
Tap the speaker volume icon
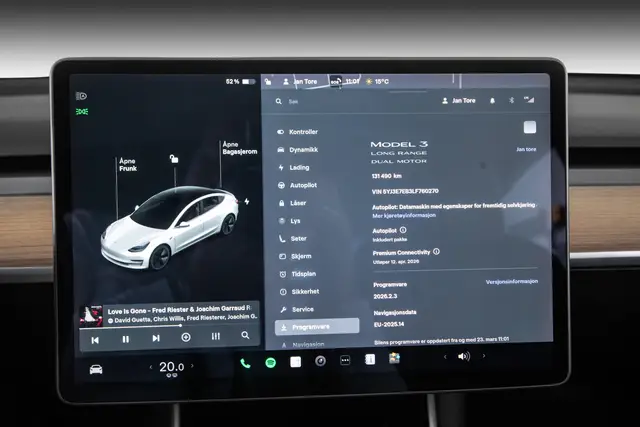pos(464,356)
